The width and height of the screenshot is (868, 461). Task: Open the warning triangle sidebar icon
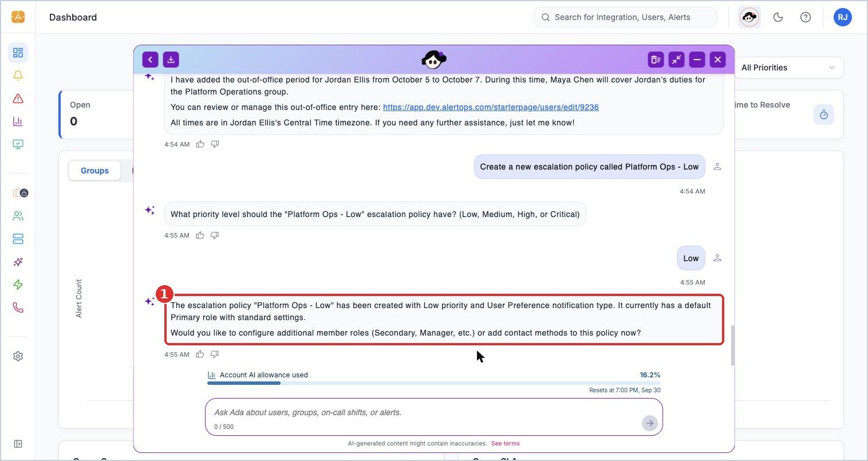pos(18,98)
